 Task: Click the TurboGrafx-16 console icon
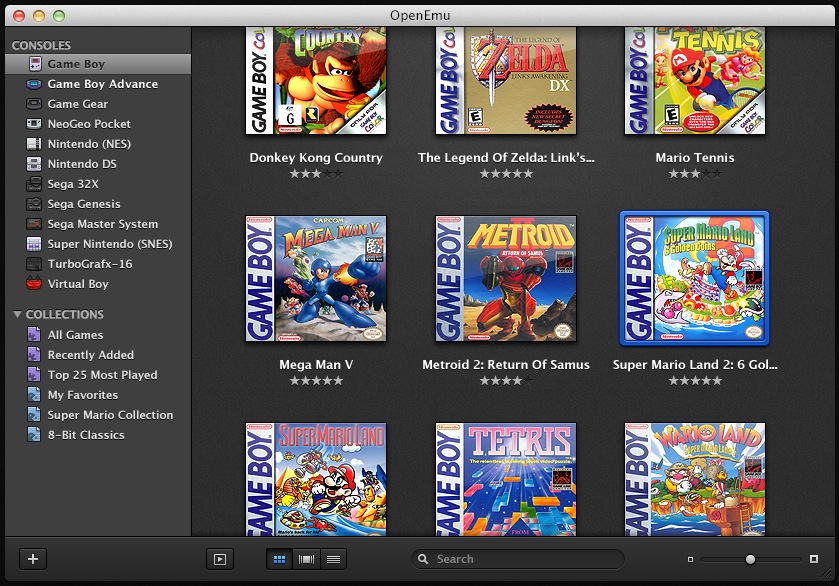coord(34,264)
